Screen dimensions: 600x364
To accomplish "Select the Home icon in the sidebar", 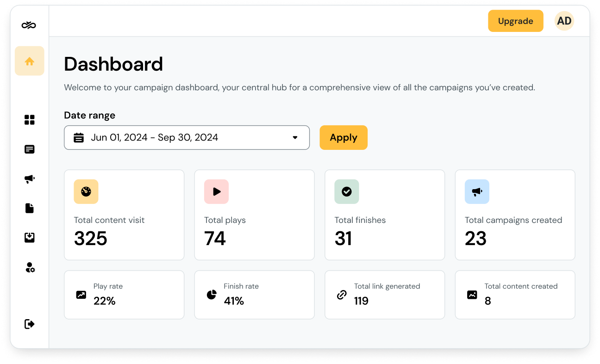I will (29, 61).
